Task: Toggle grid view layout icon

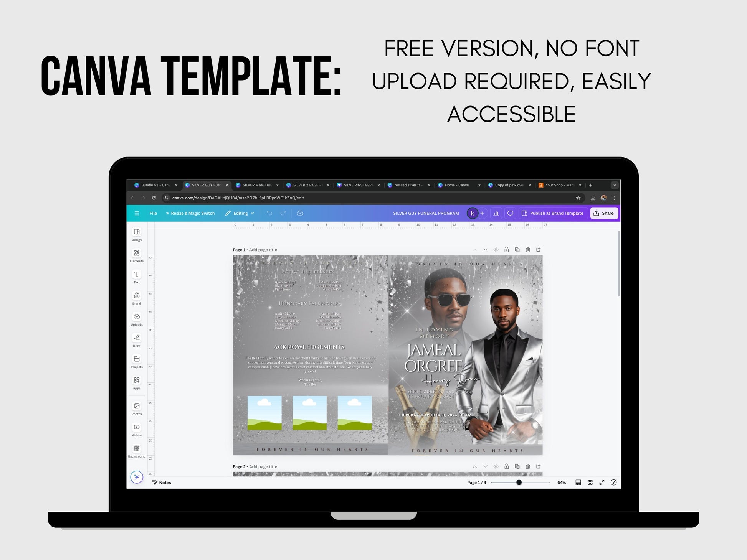Action: [588, 483]
